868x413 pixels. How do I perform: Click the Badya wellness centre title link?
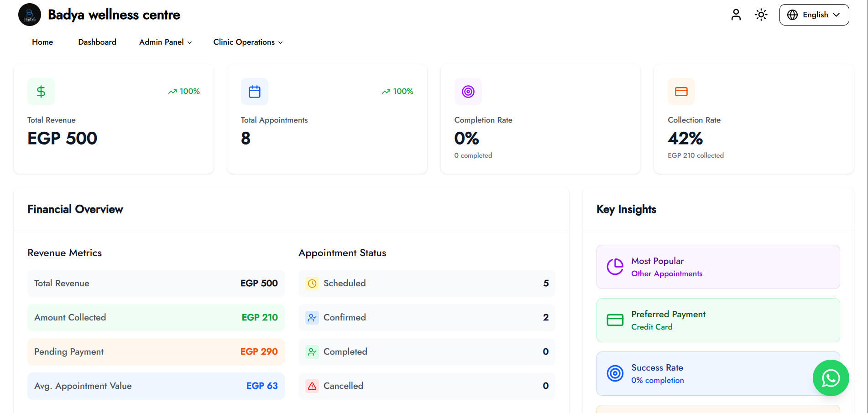[114, 15]
